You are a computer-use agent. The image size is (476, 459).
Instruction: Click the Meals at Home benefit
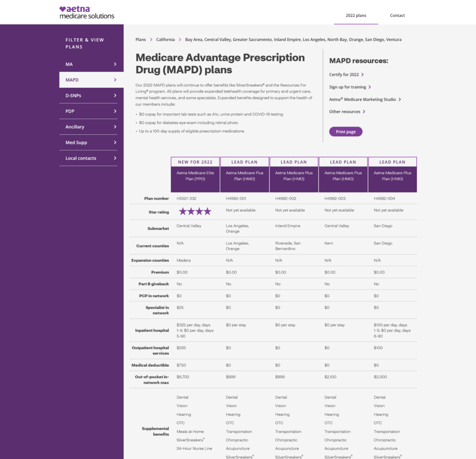click(190, 432)
